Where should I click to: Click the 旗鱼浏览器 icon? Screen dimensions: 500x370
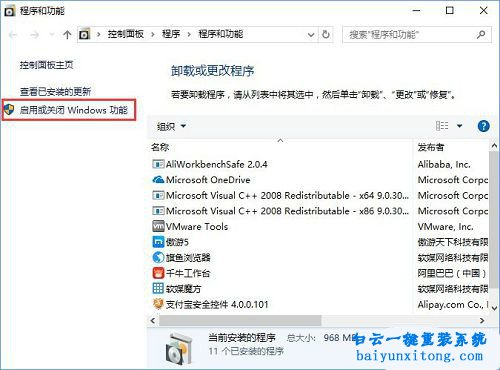coord(158,257)
